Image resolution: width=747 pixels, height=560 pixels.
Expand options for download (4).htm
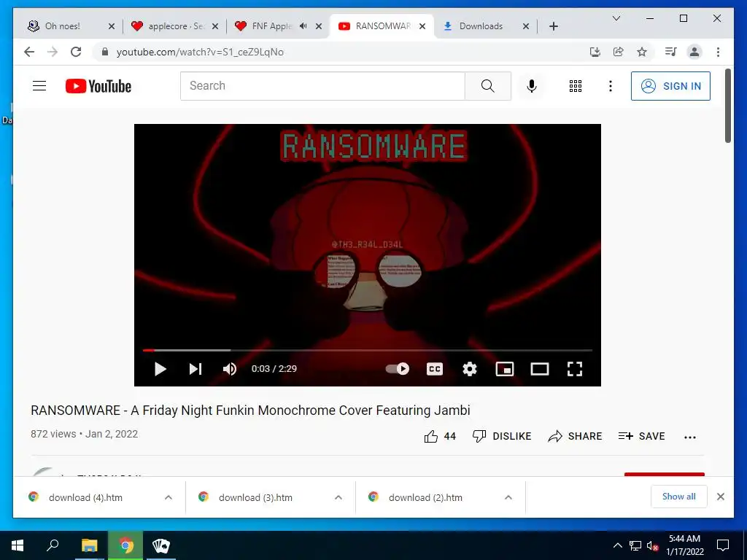(169, 497)
